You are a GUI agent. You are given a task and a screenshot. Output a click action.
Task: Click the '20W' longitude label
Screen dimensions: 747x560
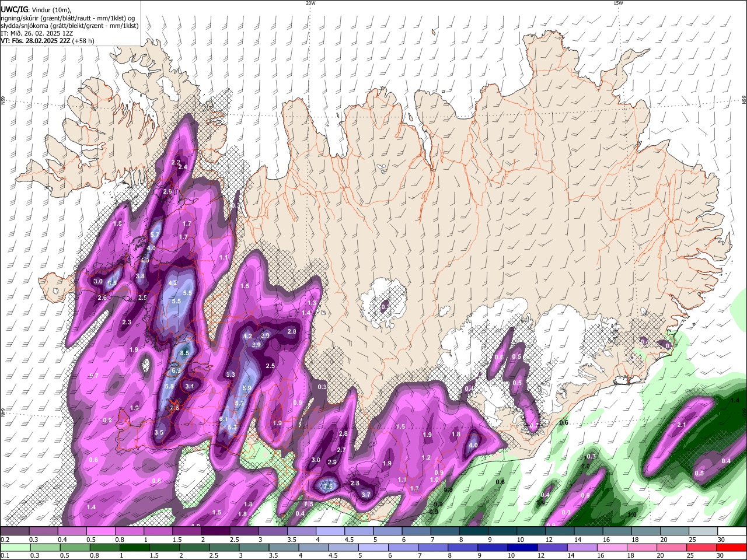(310, 2)
